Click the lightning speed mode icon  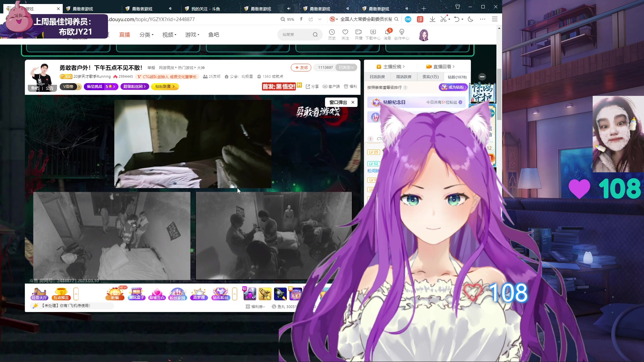coord(301,19)
